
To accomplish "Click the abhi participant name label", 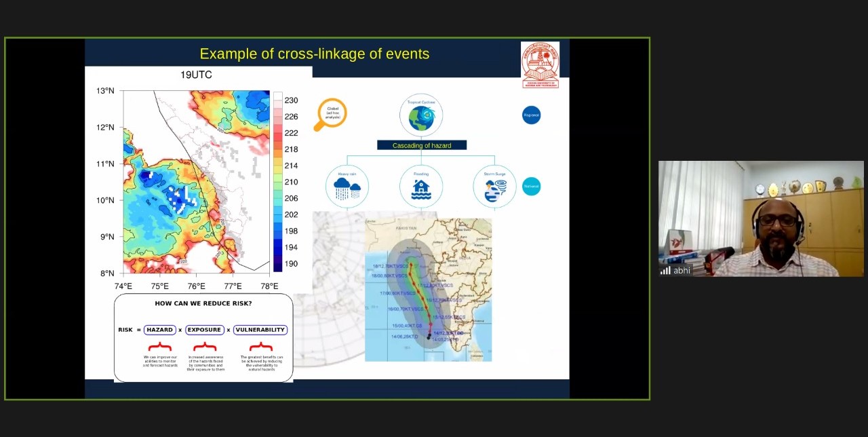I will click(x=682, y=270).
